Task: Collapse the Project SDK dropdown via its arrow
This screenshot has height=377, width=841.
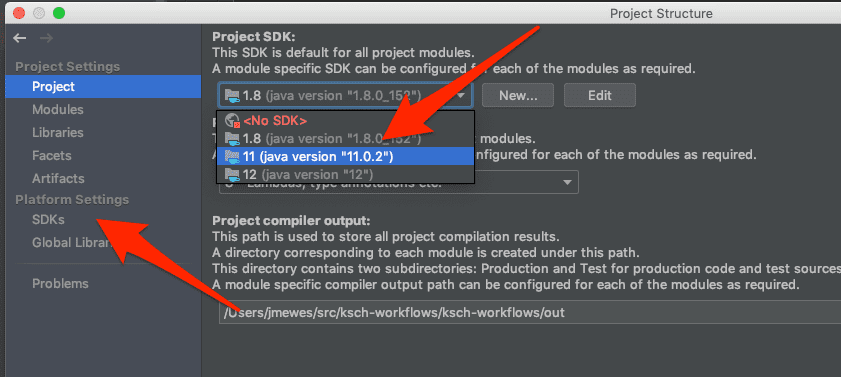Action: pos(461,96)
